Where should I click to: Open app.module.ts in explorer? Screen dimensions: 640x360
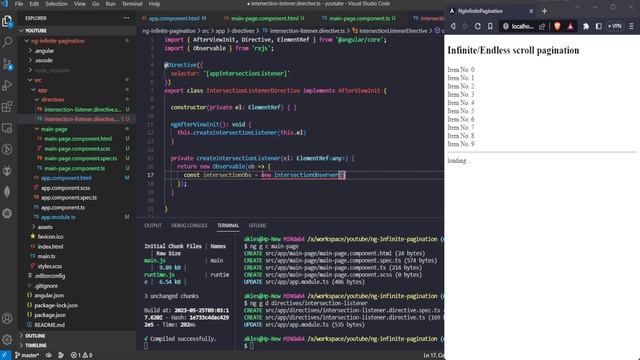[x=58, y=217]
